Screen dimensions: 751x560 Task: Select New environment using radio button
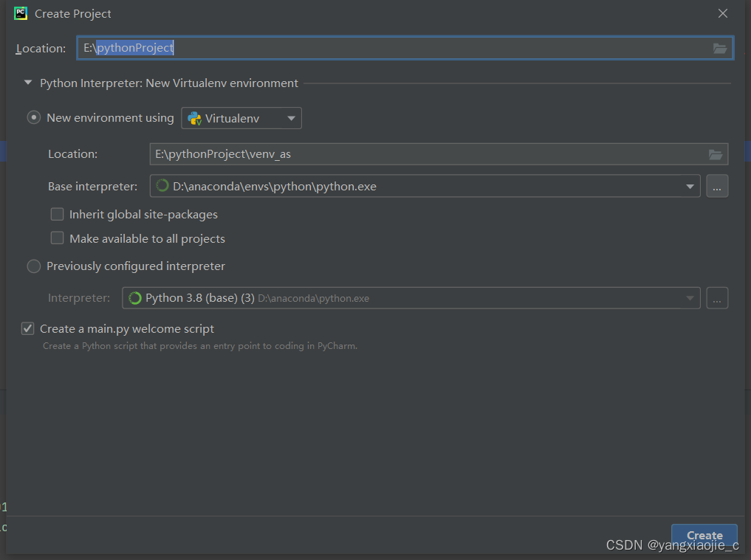(x=33, y=117)
